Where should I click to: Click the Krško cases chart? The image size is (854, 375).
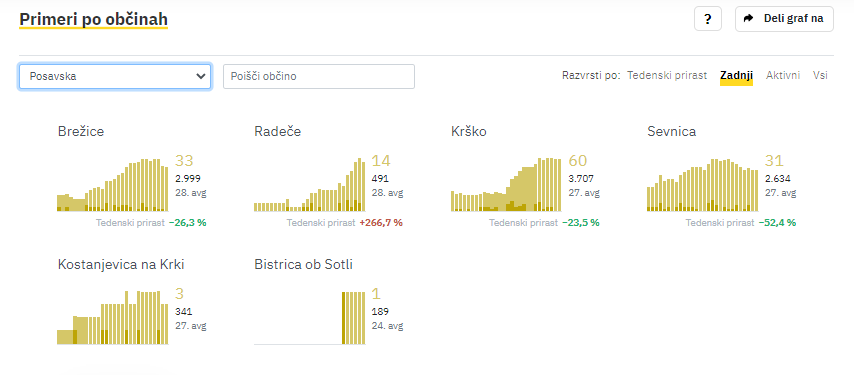506,185
